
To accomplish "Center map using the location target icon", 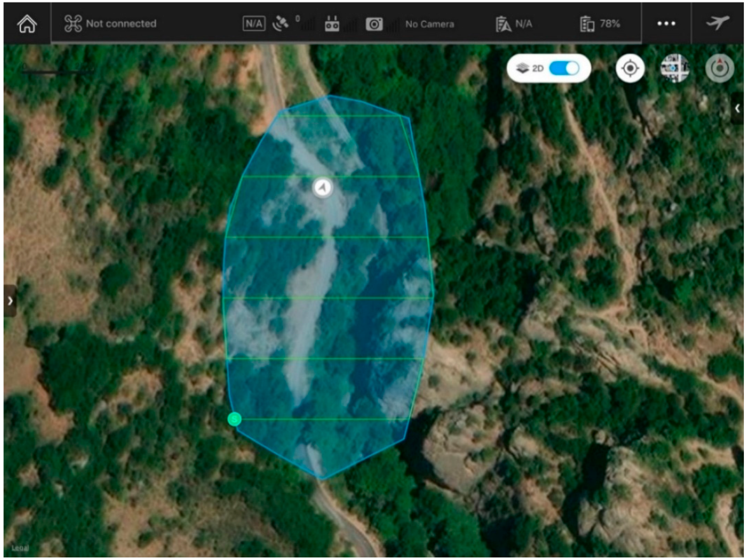I will pyautogui.click(x=630, y=69).
